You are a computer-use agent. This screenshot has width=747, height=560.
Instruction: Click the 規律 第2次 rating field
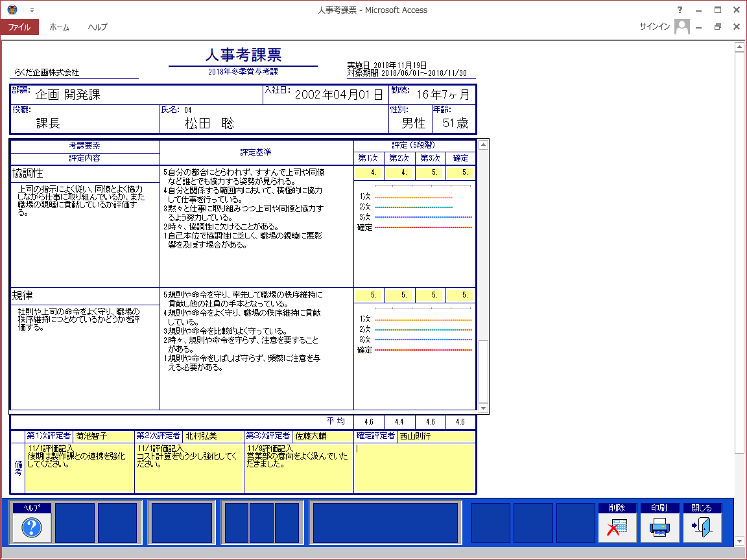[x=399, y=296]
